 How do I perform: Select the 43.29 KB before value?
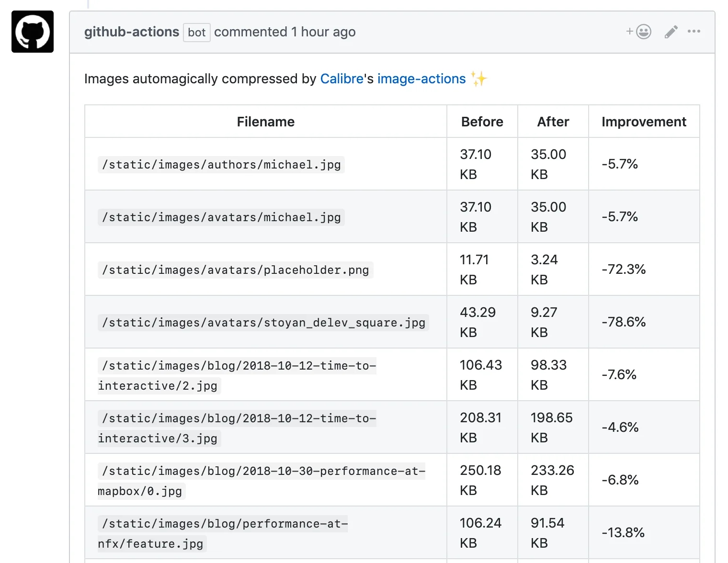click(x=478, y=322)
